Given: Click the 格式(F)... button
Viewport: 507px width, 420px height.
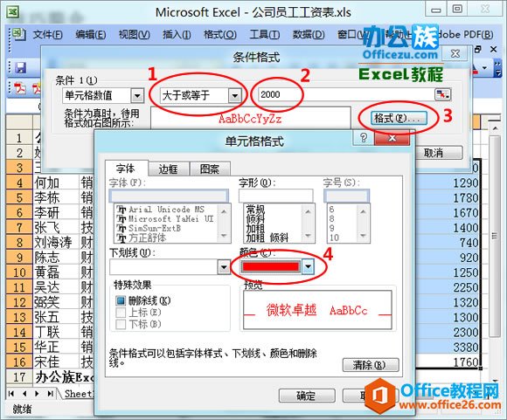Looking at the screenshot, I should (398, 118).
